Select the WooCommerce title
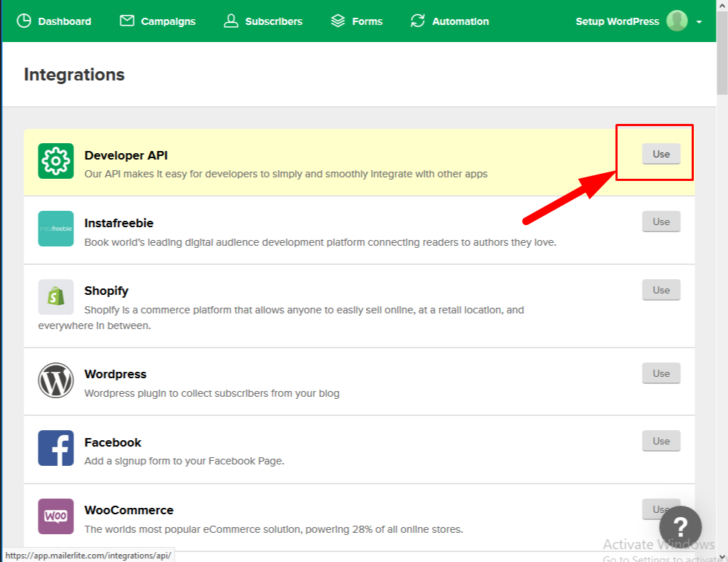This screenshot has height=562, width=728. (x=129, y=511)
